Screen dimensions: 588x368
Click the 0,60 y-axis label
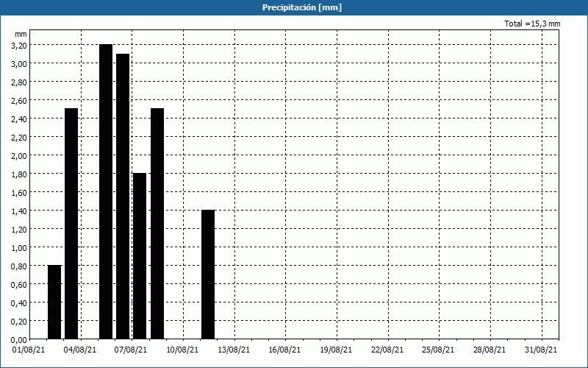pyautogui.click(x=19, y=285)
